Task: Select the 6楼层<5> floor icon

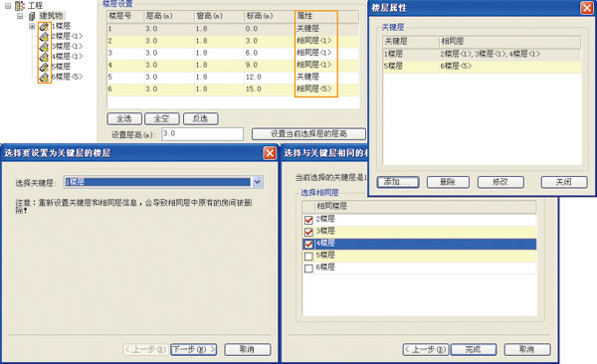Action: click(x=44, y=78)
